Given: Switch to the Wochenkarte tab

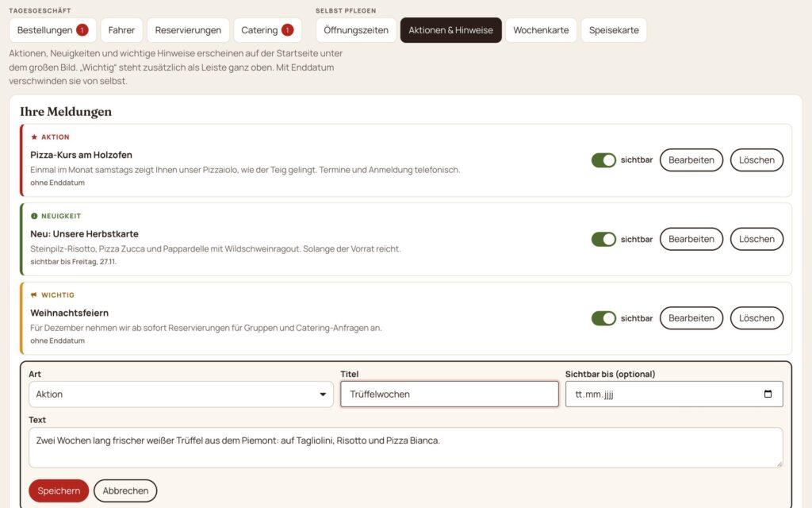Looking at the screenshot, I should pyautogui.click(x=541, y=30).
